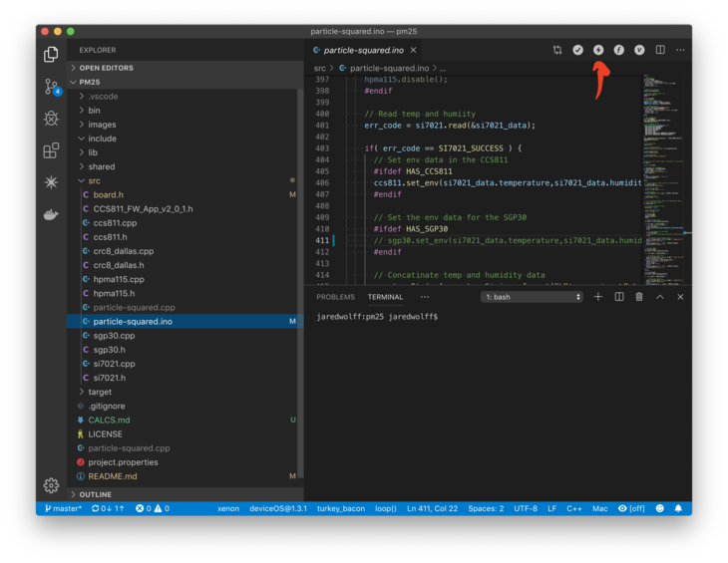Click the Particle compile (checkmark) icon
Screen dimensions: 728x563
[577, 50]
